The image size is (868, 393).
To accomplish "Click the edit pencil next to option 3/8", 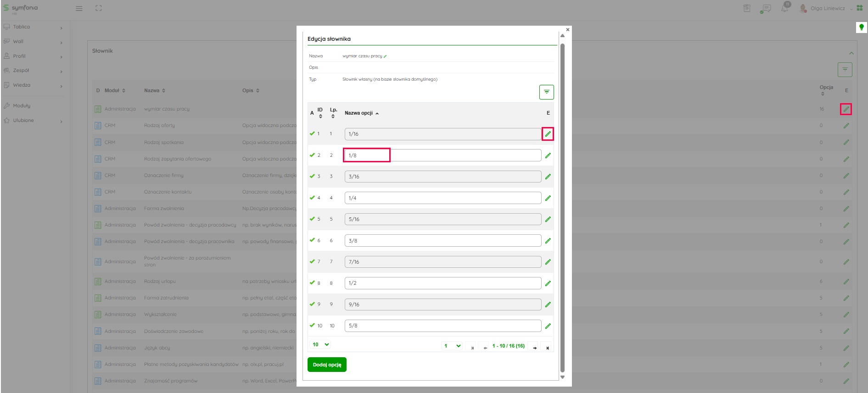I will tap(548, 241).
